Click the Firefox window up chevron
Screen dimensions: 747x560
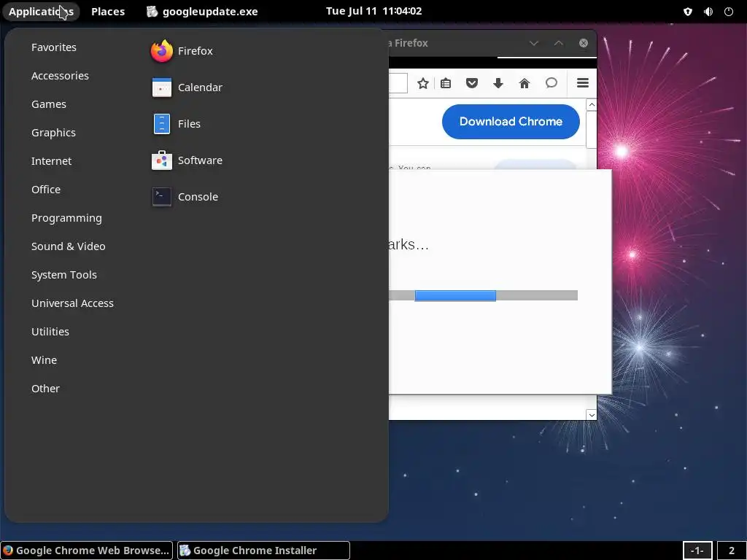pyautogui.click(x=559, y=43)
